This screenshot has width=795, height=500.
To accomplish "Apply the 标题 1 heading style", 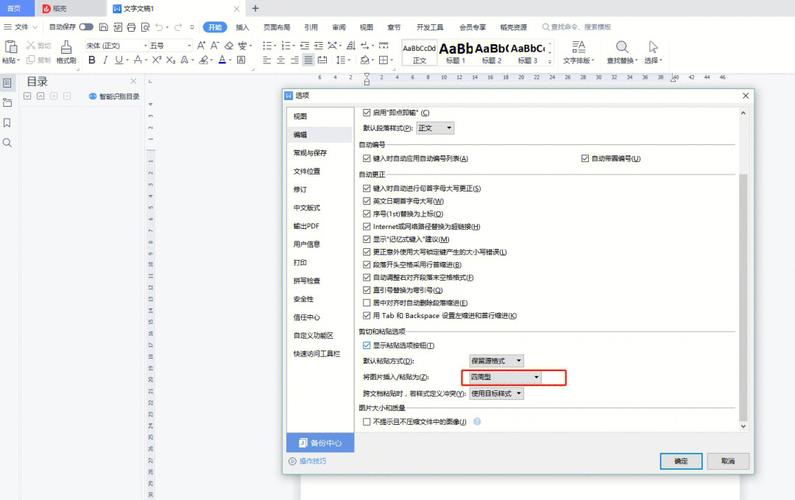I will click(456, 53).
